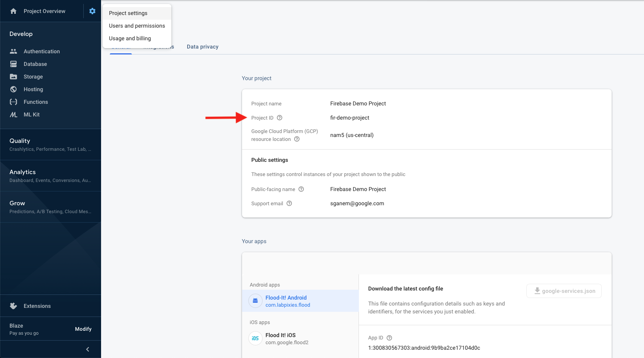The height and width of the screenshot is (358, 644).
Task: Click help icon next to Support email
Action: tap(289, 203)
